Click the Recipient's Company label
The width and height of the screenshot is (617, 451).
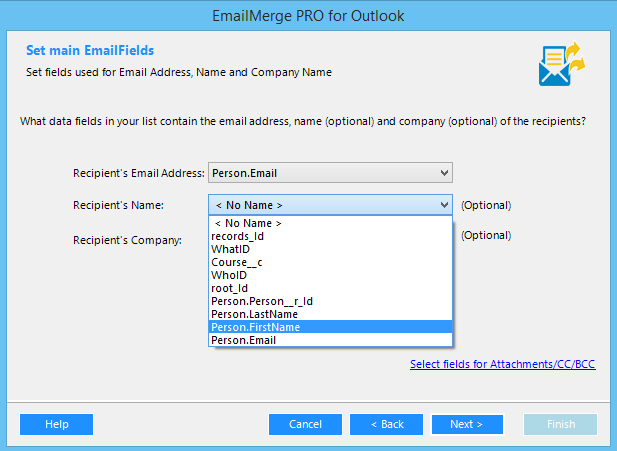(127, 240)
